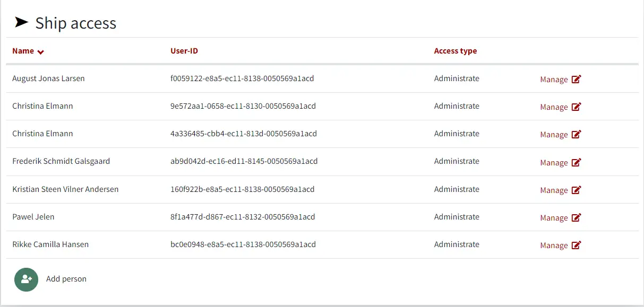Open Manage link for Pawel Jelen
The width and height of the screenshot is (644, 307).
pyautogui.click(x=554, y=218)
